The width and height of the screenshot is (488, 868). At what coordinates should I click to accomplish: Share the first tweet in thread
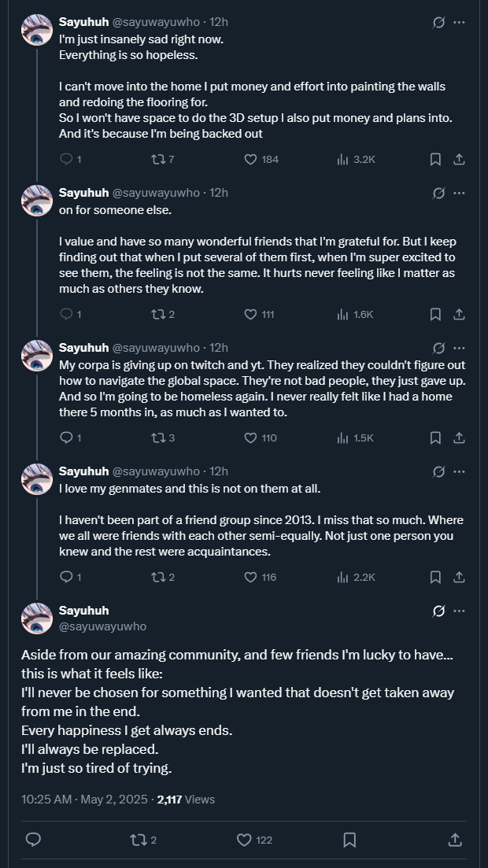[x=459, y=159]
